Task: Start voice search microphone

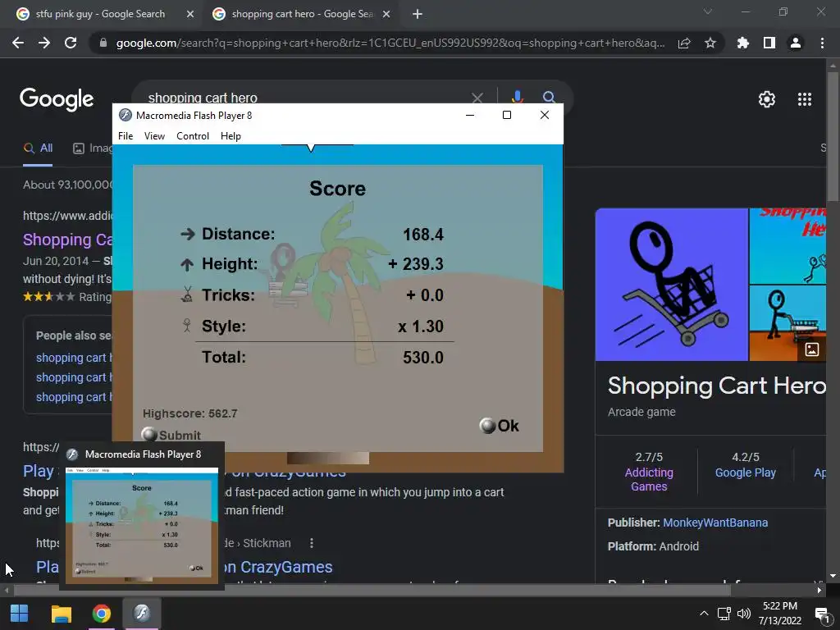Action: pos(517,97)
